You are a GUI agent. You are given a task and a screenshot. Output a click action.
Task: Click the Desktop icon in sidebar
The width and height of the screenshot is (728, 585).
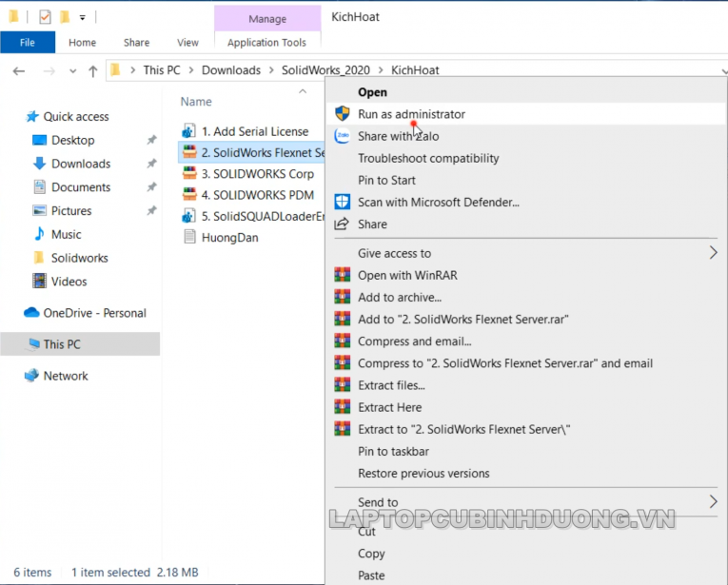tap(39, 140)
